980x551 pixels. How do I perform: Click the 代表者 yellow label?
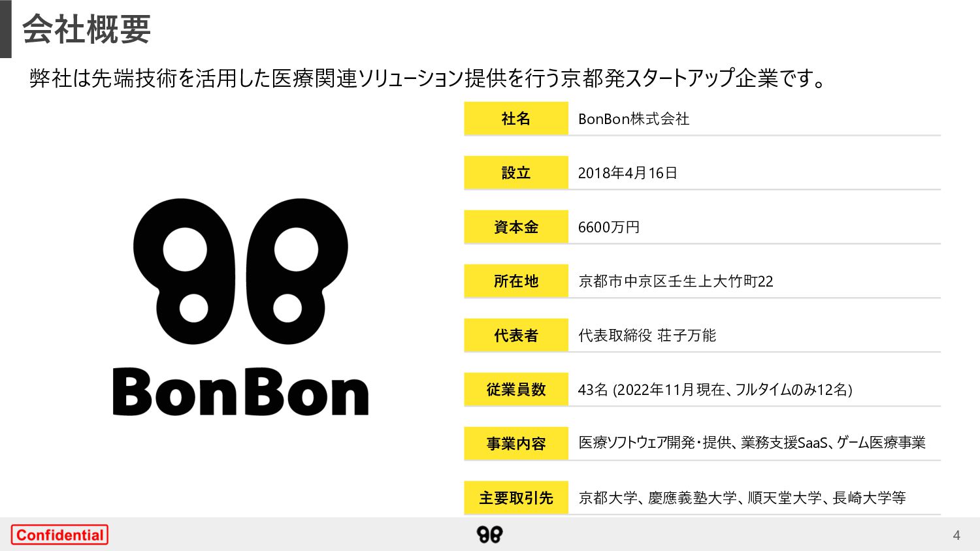(x=516, y=336)
